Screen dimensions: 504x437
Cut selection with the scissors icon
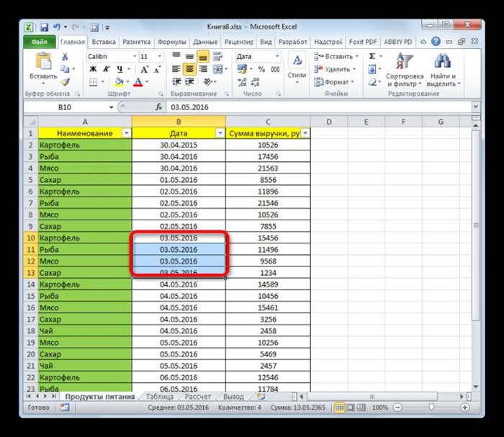coord(65,57)
